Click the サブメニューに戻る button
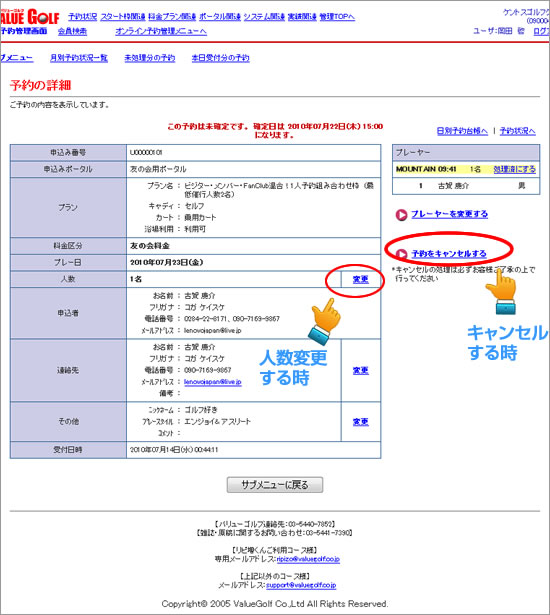 [275, 485]
